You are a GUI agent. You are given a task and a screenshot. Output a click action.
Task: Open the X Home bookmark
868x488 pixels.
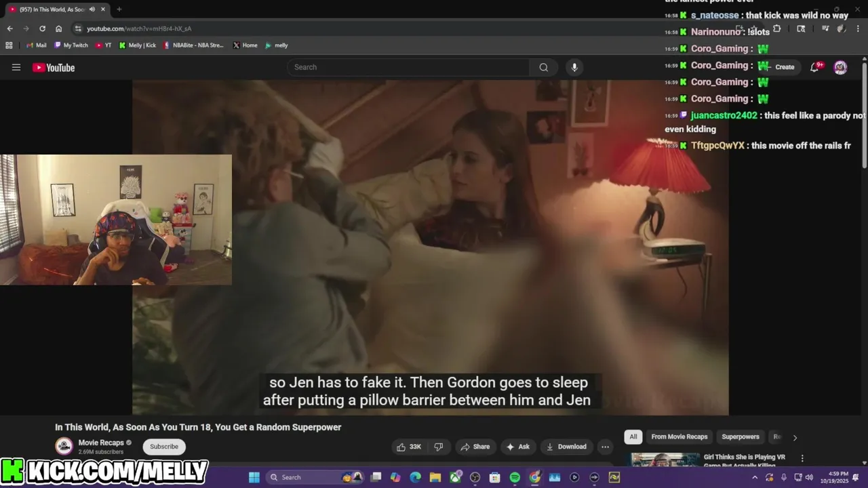click(x=245, y=45)
